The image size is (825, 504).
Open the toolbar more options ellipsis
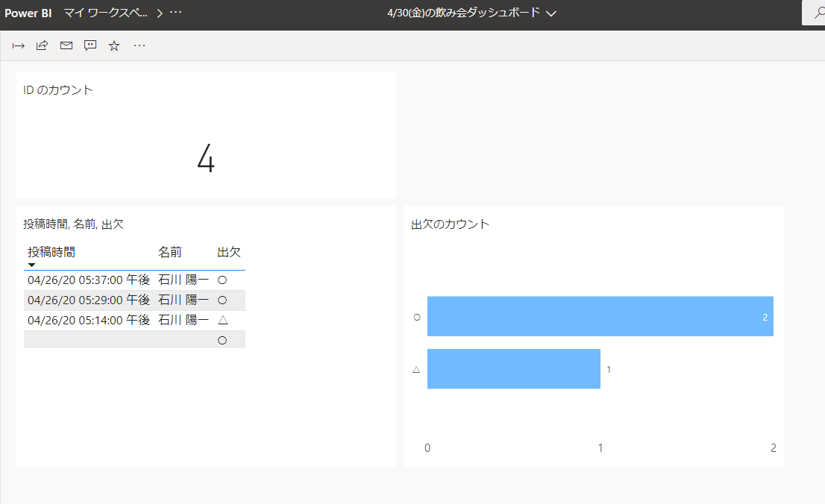tap(139, 45)
